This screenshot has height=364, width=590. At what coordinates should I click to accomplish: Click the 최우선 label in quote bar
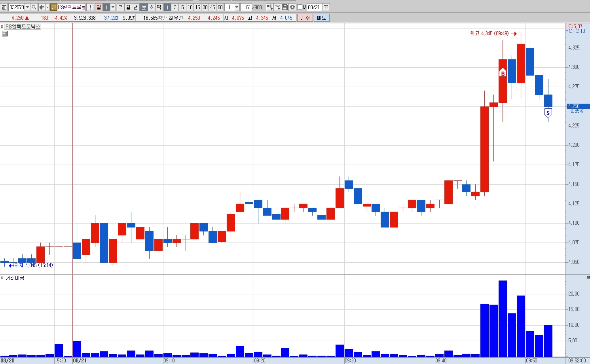pos(176,18)
